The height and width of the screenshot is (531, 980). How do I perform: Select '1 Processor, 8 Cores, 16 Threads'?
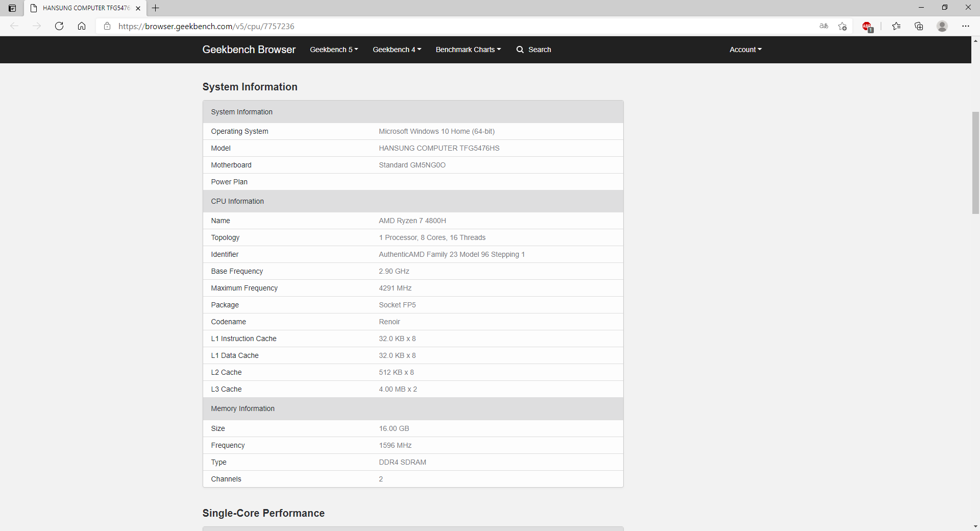point(432,237)
